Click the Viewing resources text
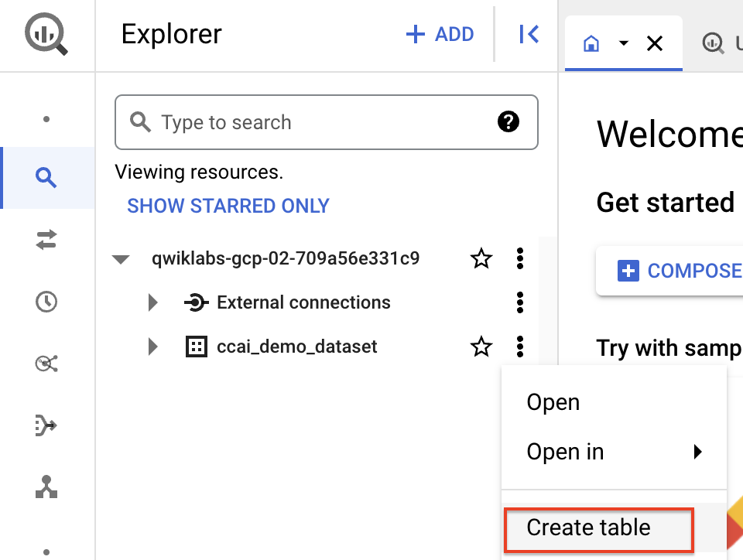Screen dimensions: 743x560 point(199,172)
